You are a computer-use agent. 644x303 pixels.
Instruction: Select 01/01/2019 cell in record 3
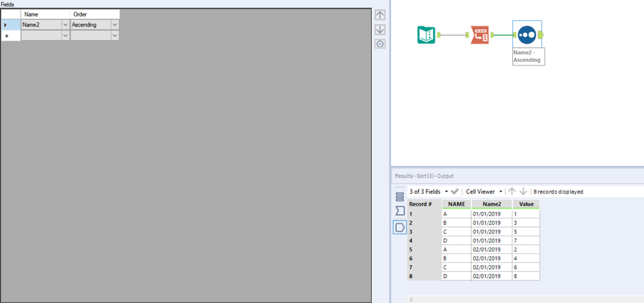tap(492, 231)
